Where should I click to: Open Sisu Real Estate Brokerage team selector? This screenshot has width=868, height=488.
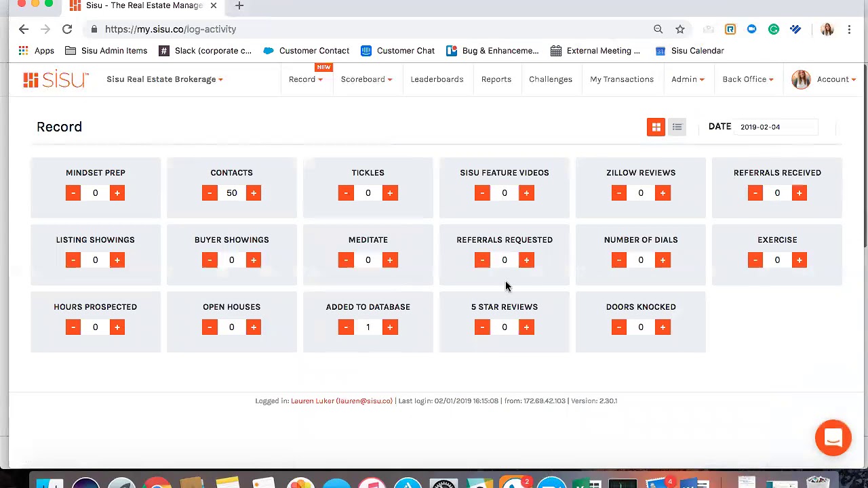tap(165, 79)
